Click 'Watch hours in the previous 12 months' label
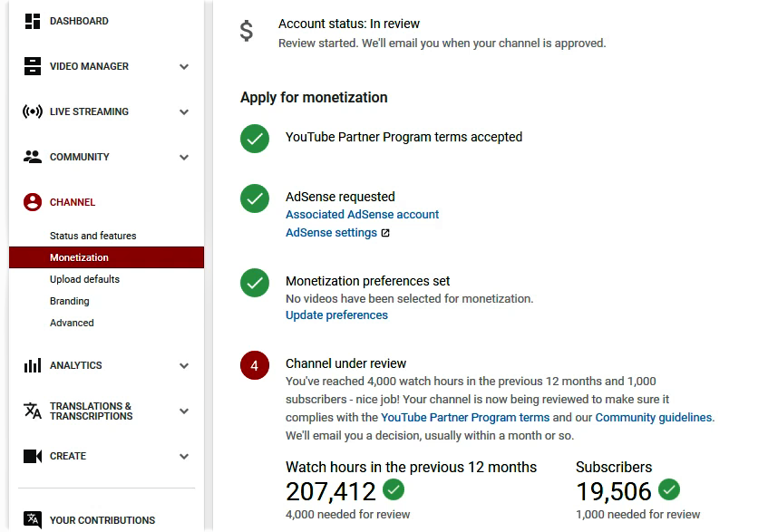The image size is (768, 532). pos(411,467)
